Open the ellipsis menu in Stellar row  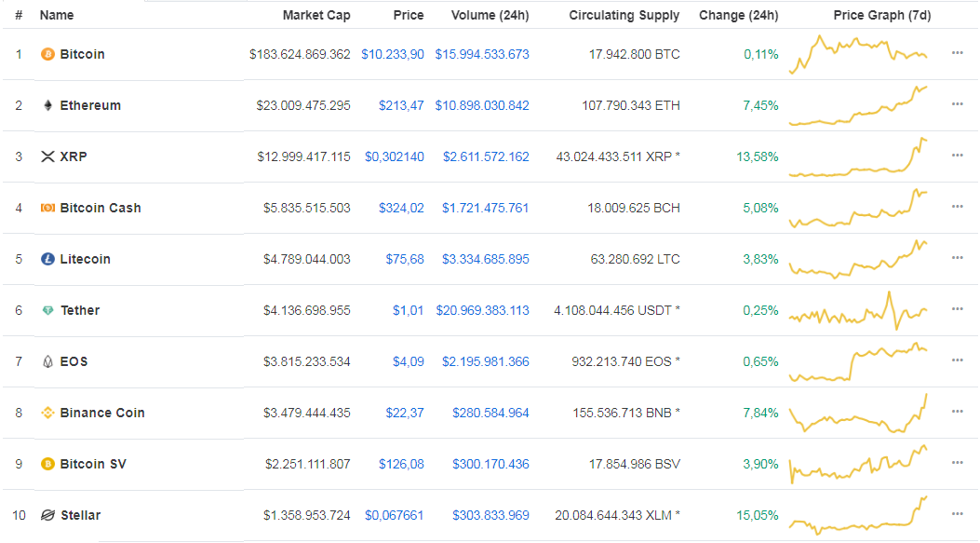(957, 514)
